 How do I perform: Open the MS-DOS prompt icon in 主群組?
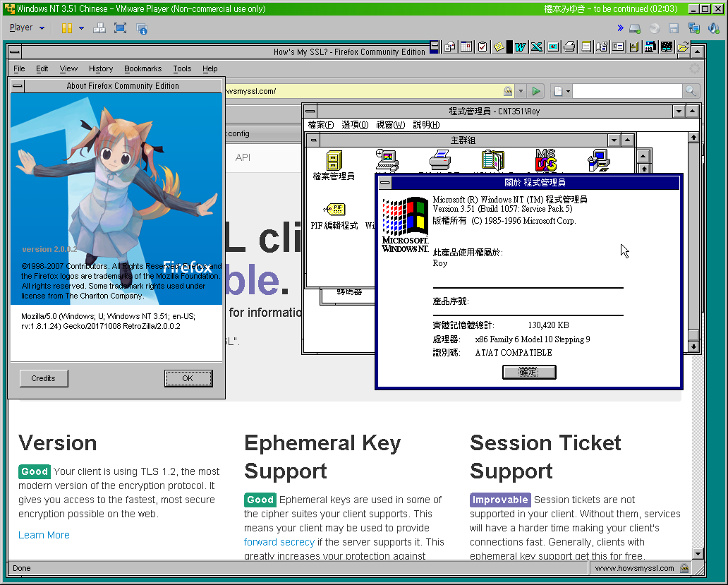[545, 160]
